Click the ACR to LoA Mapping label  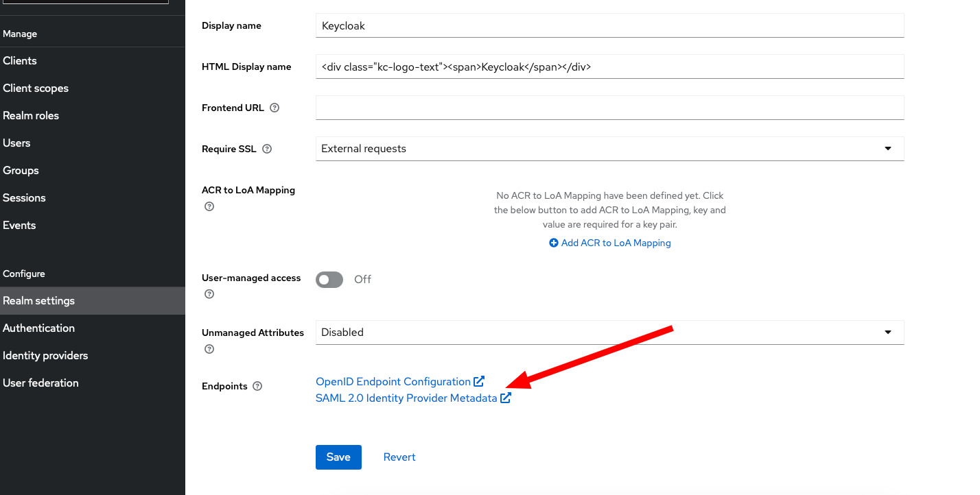[x=248, y=190]
